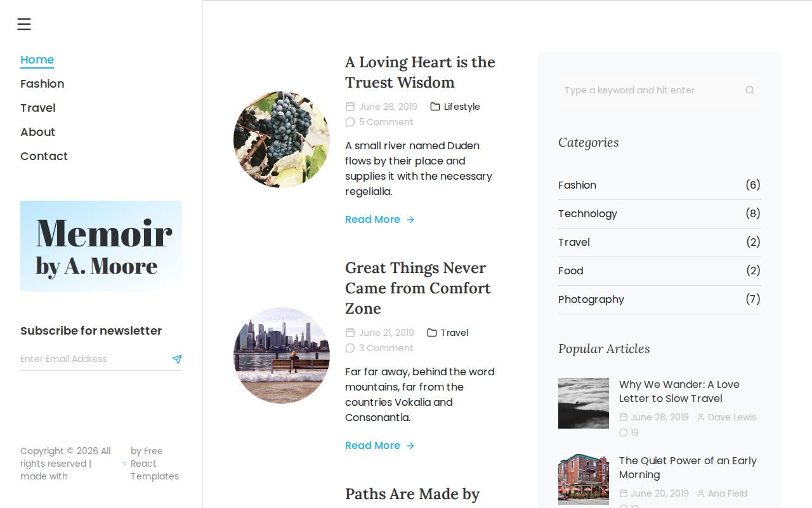Focus the Enter Email Address field
Viewport: 812px width, 508px height.
94,359
